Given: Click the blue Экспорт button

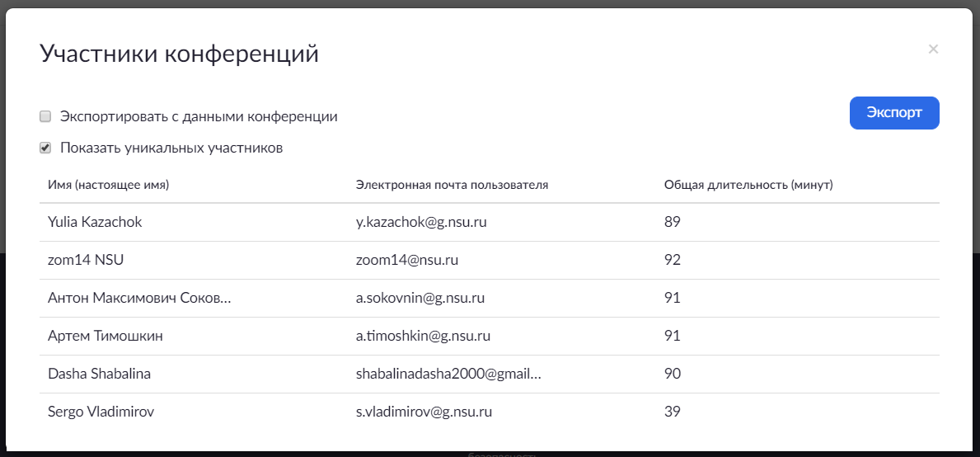Looking at the screenshot, I should [x=894, y=114].
